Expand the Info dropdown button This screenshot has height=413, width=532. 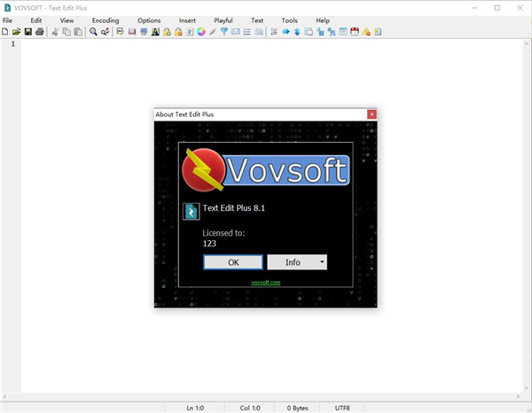(x=320, y=262)
